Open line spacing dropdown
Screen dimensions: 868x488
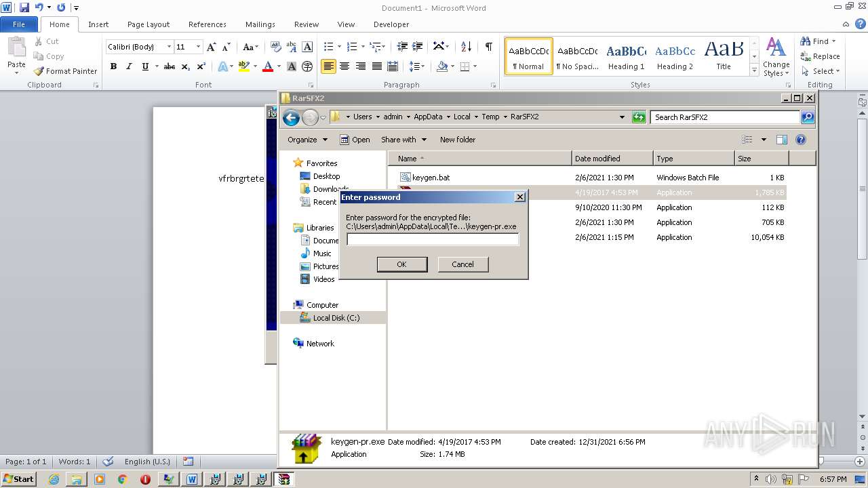coord(418,66)
